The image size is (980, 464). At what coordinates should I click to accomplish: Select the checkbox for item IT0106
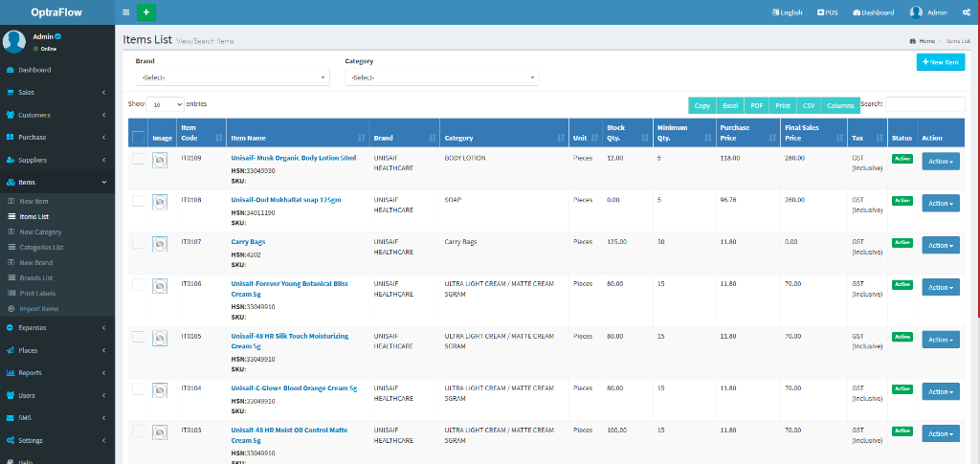tap(138, 284)
